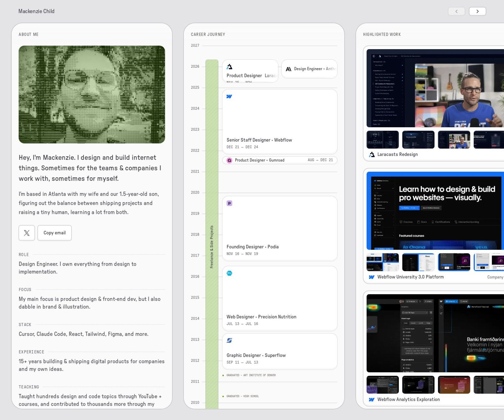Click the Laracasts icon beside Laracasts Redesign title

coord(372,154)
